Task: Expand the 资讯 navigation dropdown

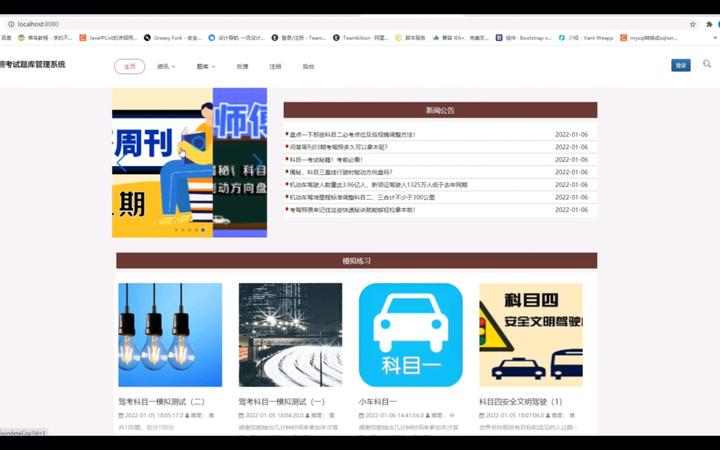Action: 166,67
